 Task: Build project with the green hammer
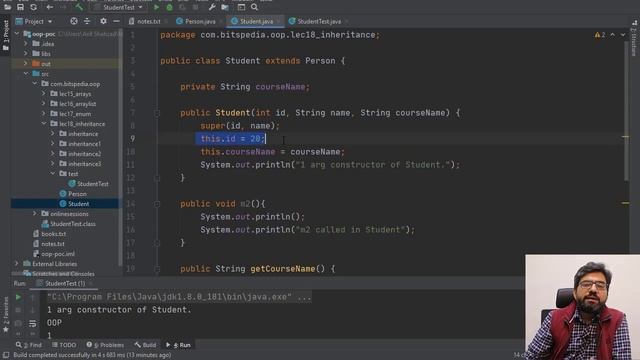click(79, 7)
